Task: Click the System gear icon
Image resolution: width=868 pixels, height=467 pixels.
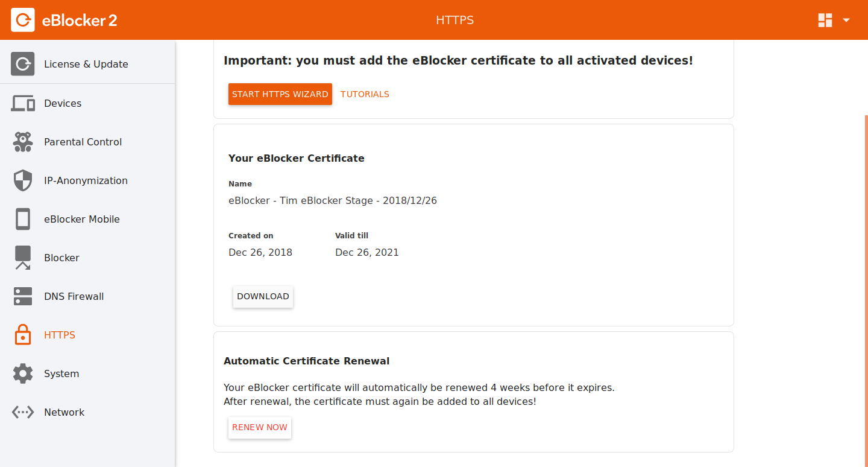Action: pos(23,373)
